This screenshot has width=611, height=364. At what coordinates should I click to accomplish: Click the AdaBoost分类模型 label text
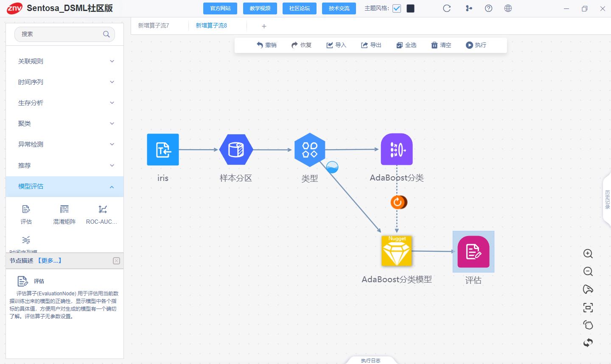(x=397, y=279)
